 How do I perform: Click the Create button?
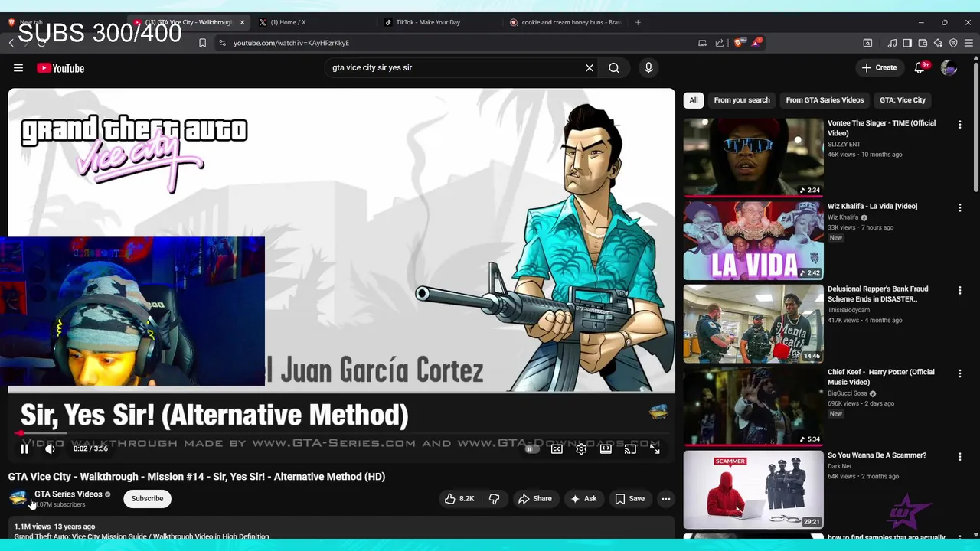coord(879,68)
